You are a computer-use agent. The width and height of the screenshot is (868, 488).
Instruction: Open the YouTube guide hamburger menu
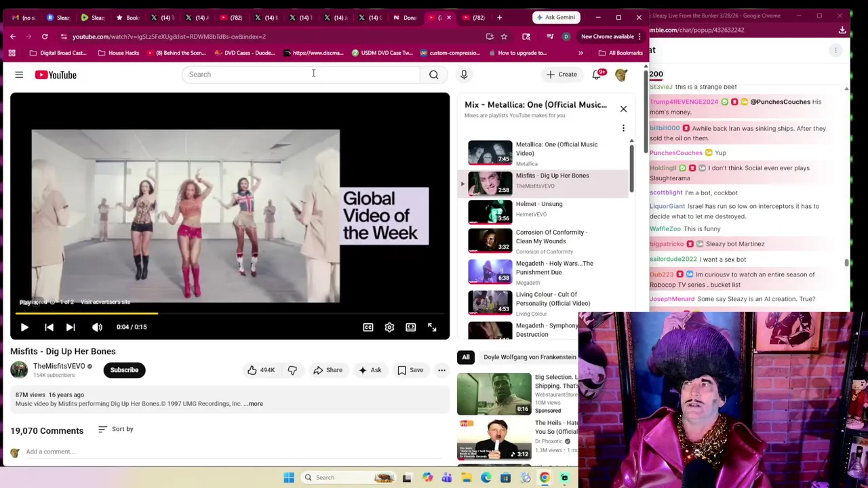[19, 75]
